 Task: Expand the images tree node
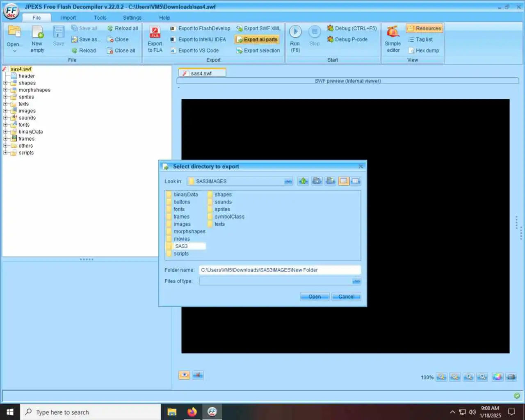6,111
